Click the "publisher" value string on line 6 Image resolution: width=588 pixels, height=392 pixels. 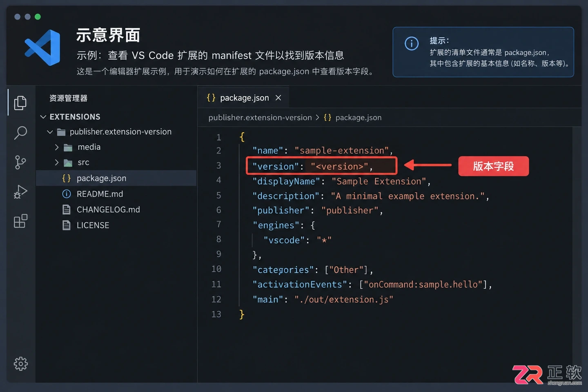(350, 211)
